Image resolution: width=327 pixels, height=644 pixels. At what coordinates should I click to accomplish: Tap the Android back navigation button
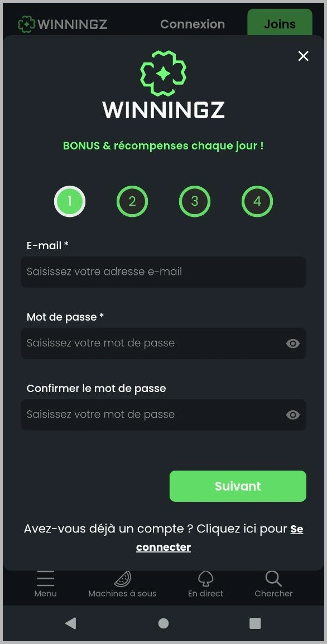coord(70,623)
